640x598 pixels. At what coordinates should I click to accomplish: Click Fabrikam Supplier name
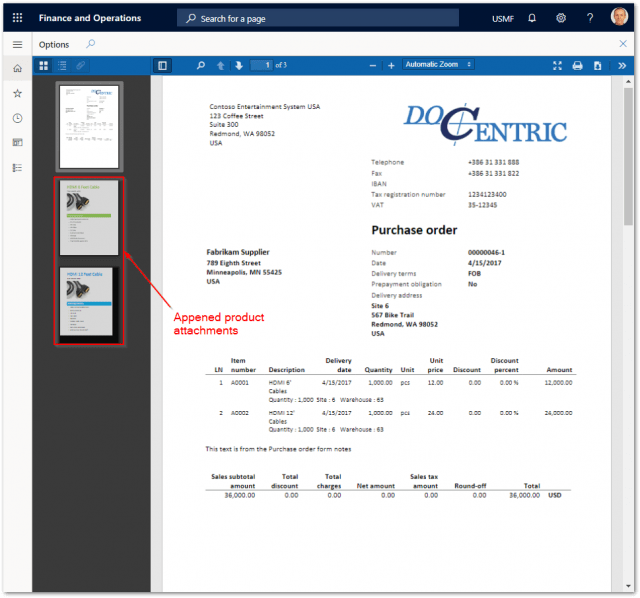coord(238,252)
